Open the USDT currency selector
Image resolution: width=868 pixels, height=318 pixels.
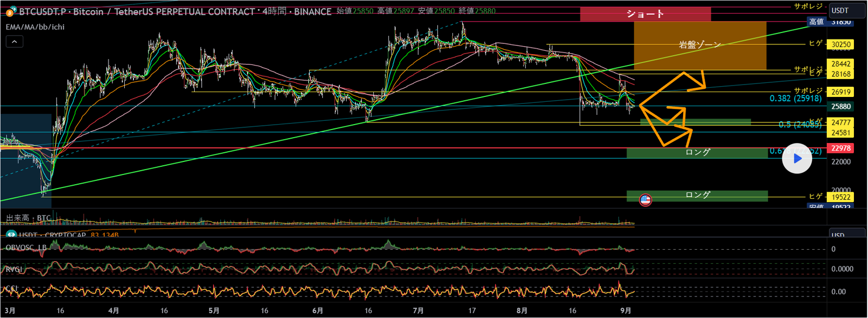point(846,10)
